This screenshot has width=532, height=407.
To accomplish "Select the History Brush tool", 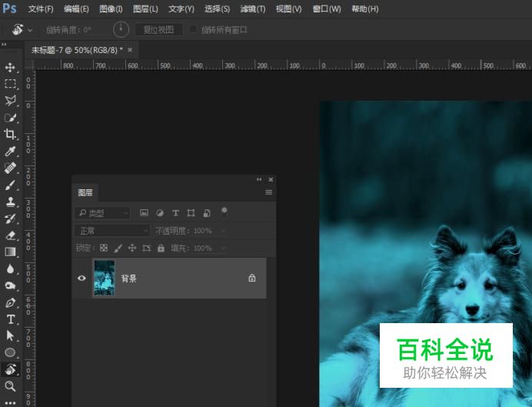I will pos(10,219).
